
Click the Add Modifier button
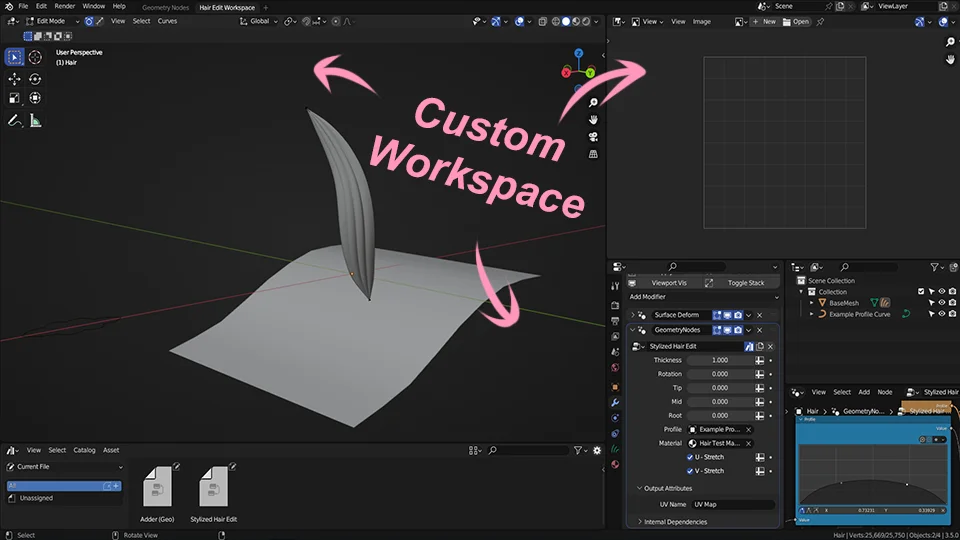(648, 297)
